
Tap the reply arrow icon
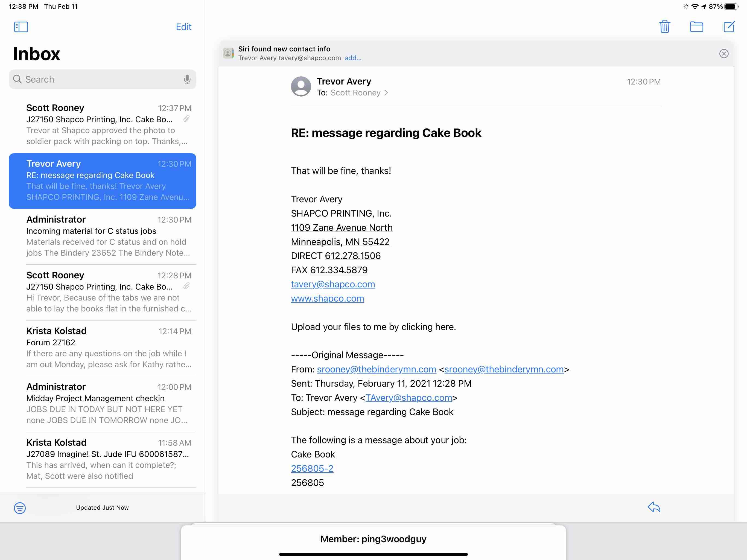(654, 507)
